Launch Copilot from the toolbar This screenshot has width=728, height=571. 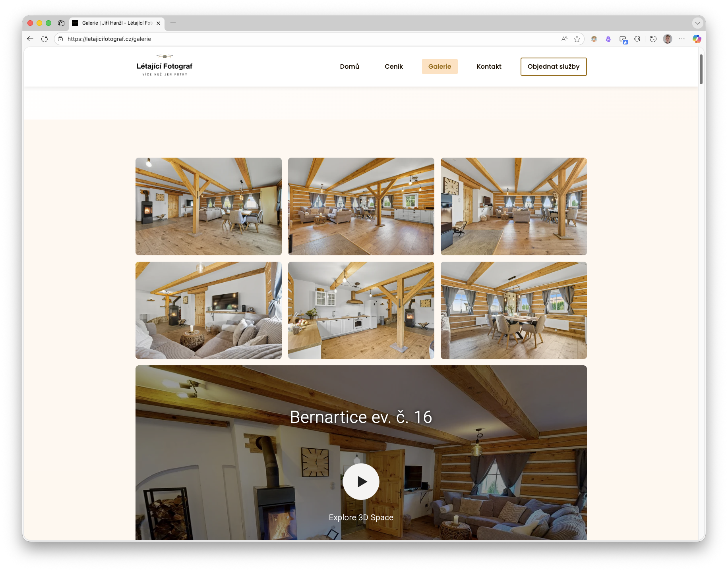697,39
